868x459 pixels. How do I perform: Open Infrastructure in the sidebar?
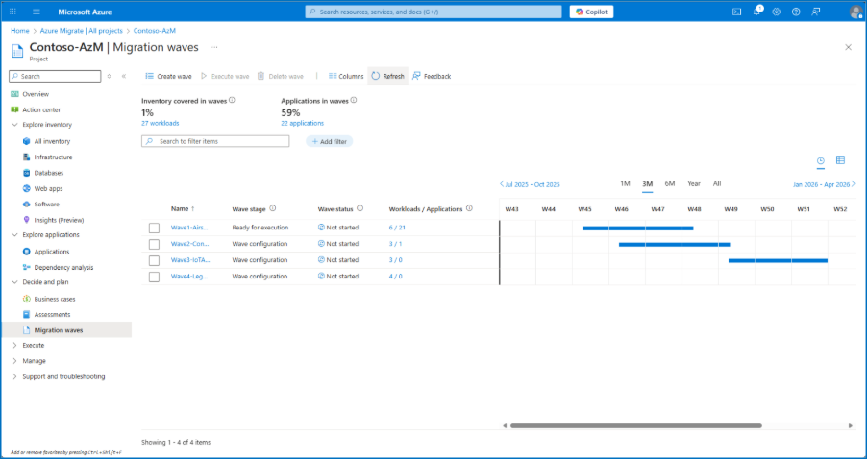[53, 157]
